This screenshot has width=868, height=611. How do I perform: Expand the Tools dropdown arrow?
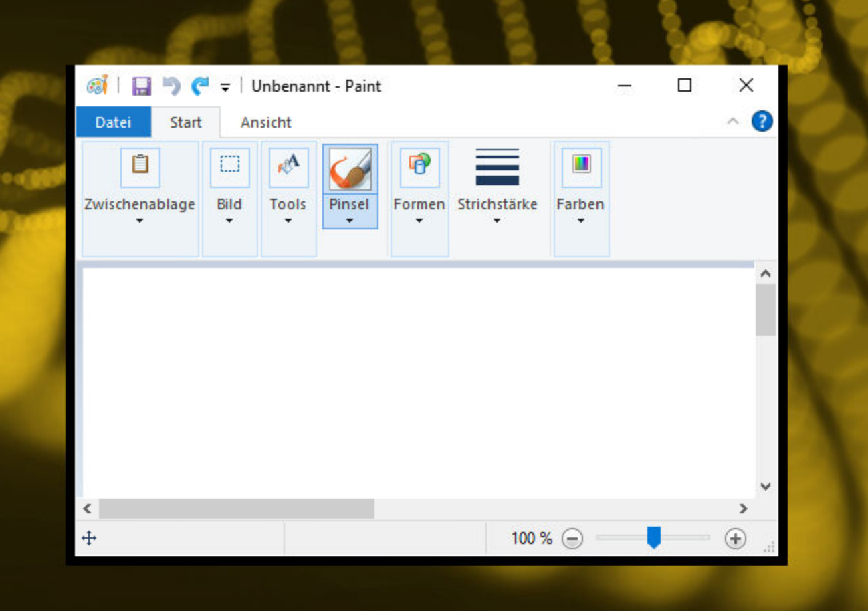click(288, 221)
